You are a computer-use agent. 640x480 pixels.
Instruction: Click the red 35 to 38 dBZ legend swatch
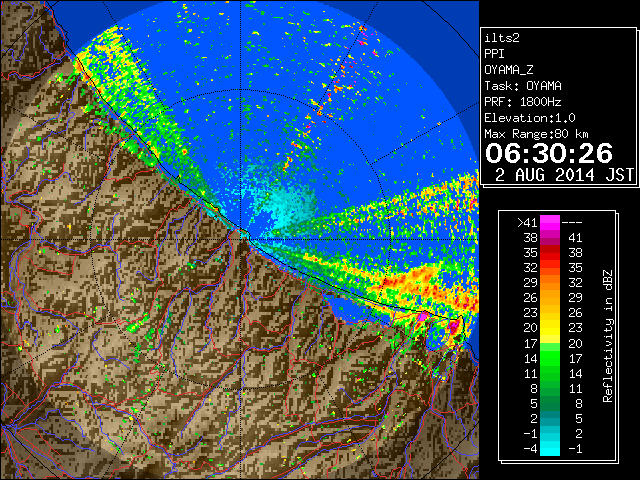click(x=550, y=253)
